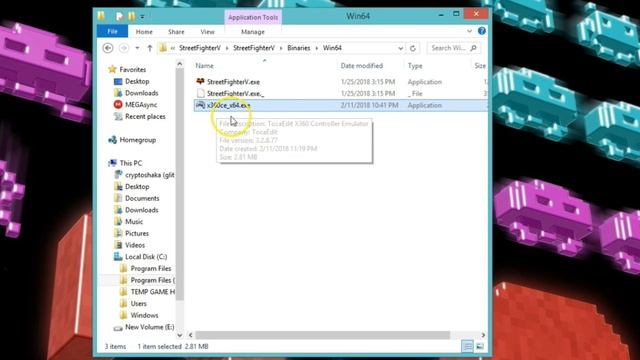Open the TEMP GAME folder
The image size is (640, 360).
tap(152, 292)
